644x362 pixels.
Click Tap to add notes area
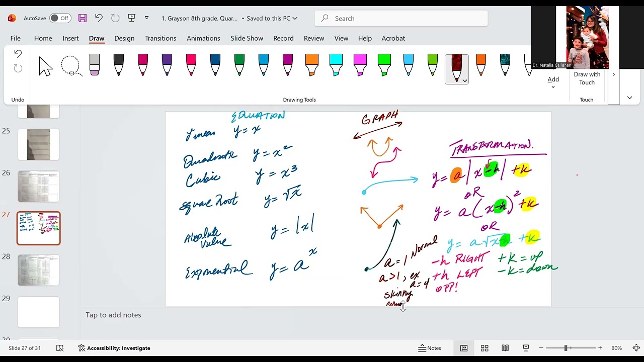(113, 315)
